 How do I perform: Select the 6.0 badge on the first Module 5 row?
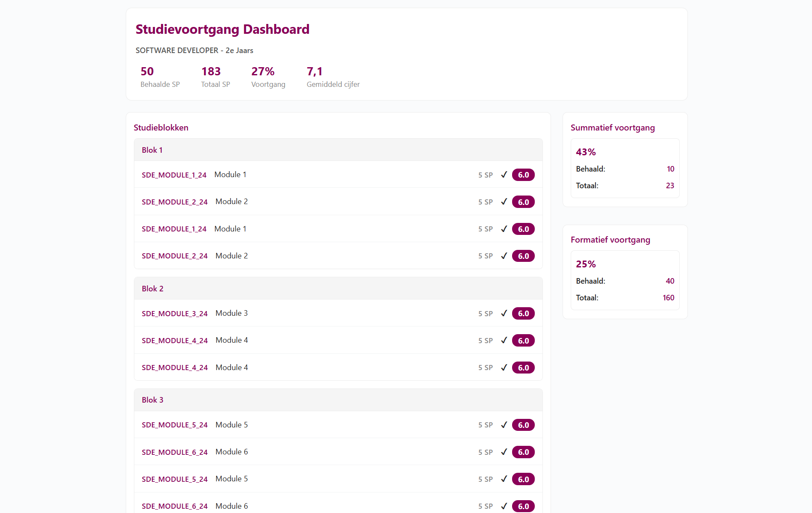tap(523, 425)
